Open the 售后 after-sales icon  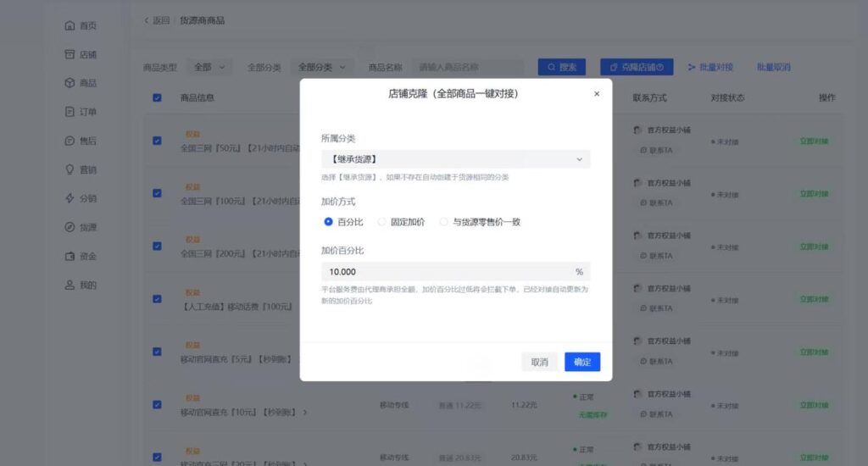point(70,141)
